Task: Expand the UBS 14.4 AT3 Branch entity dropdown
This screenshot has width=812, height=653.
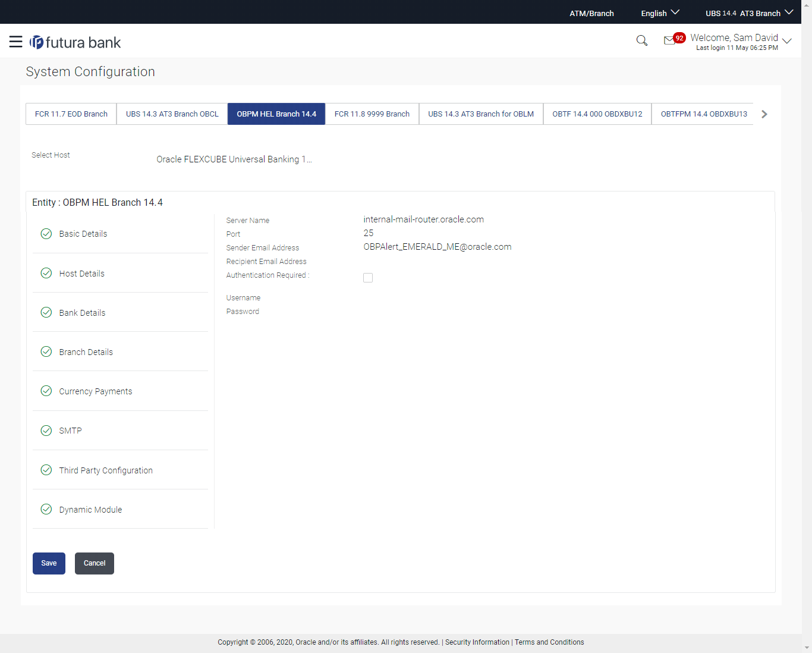Action: [749, 13]
